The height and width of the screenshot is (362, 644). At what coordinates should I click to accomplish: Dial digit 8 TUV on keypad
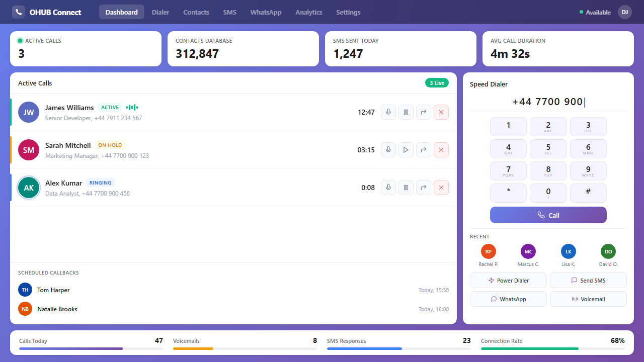coord(548,171)
